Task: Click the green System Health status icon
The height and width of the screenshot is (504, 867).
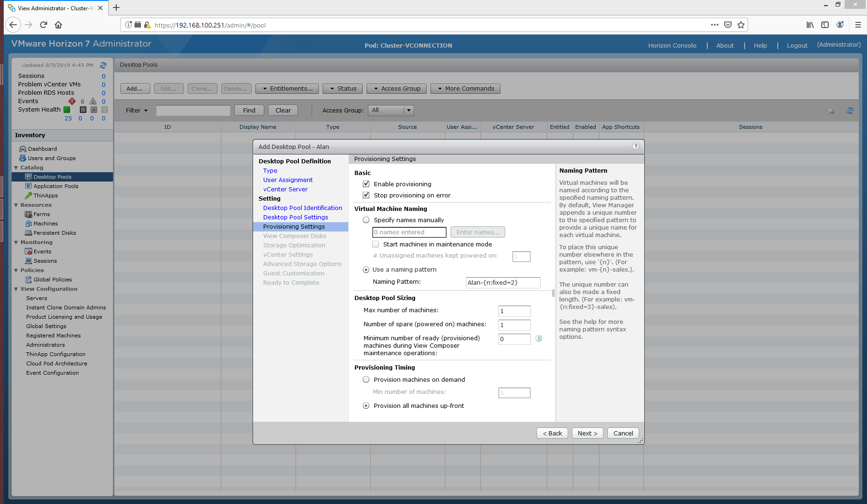Action: (67, 110)
